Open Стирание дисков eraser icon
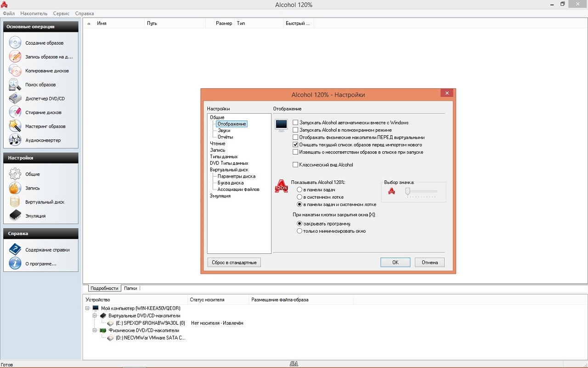Image resolution: width=588 pixels, height=368 pixels. (15, 112)
